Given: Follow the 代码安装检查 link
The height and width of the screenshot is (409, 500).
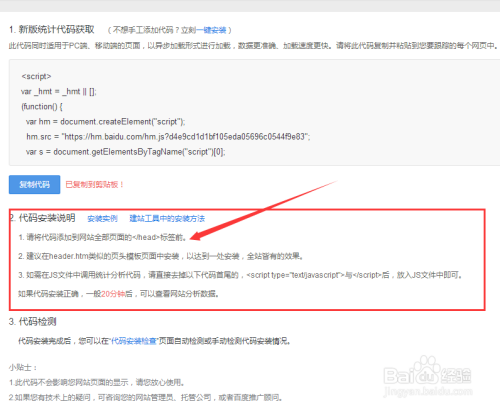Looking at the screenshot, I should (134, 341).
